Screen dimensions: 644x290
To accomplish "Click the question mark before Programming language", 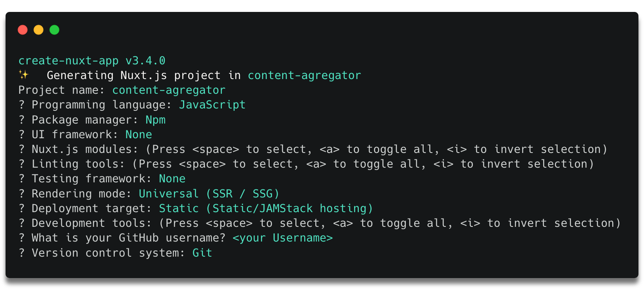I will tap(22, 105).
